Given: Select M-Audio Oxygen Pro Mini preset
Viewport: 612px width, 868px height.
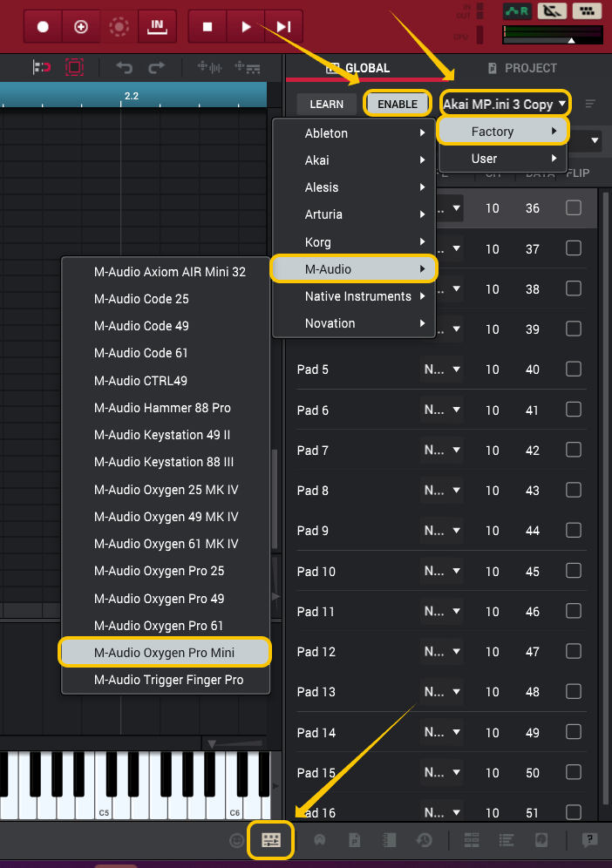Looking at the screenshot, I should (x=165, y=653).
